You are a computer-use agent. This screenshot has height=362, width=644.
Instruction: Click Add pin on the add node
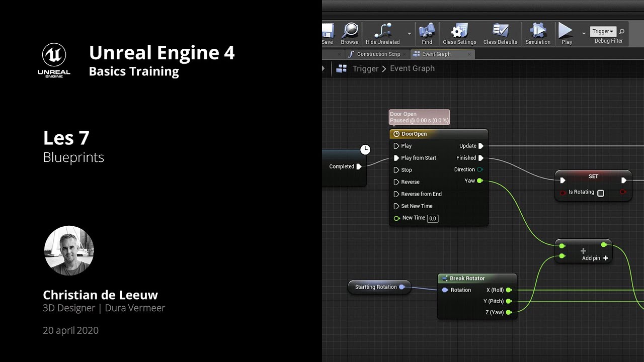tap(595, 258)
